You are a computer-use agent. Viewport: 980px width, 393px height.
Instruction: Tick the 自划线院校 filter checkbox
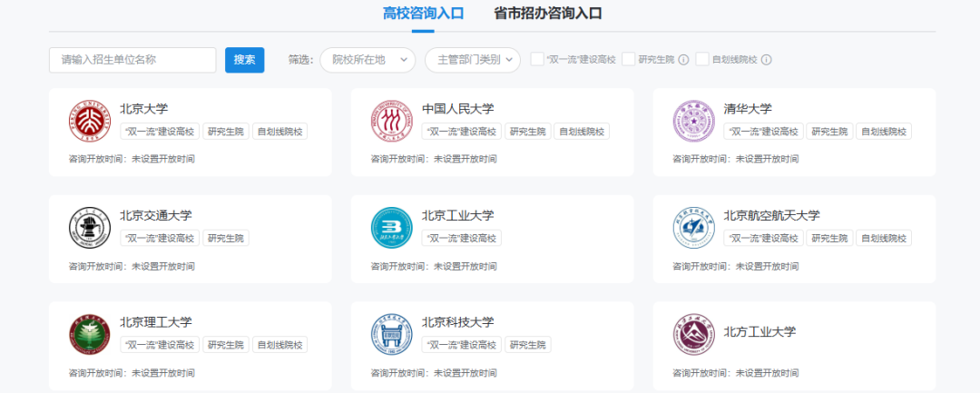click(701, 59)
